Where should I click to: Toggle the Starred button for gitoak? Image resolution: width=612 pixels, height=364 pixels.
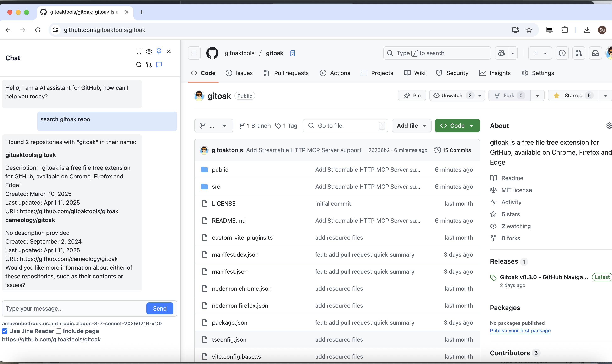573,96
